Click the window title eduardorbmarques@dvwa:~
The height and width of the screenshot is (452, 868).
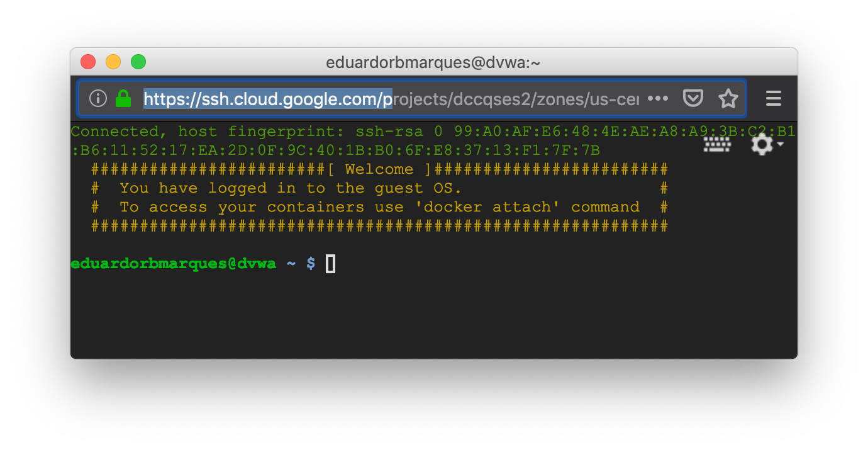pyautogui.click(x=433, y=62)
